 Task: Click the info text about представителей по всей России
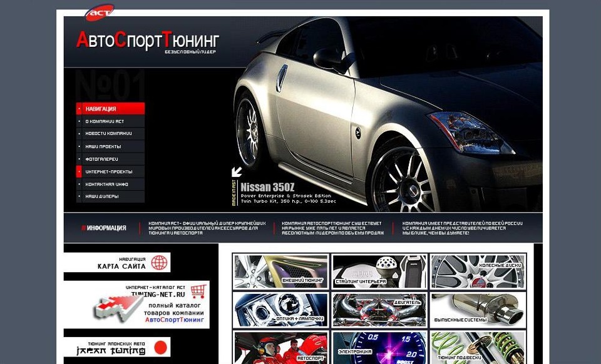coord(462,228)
